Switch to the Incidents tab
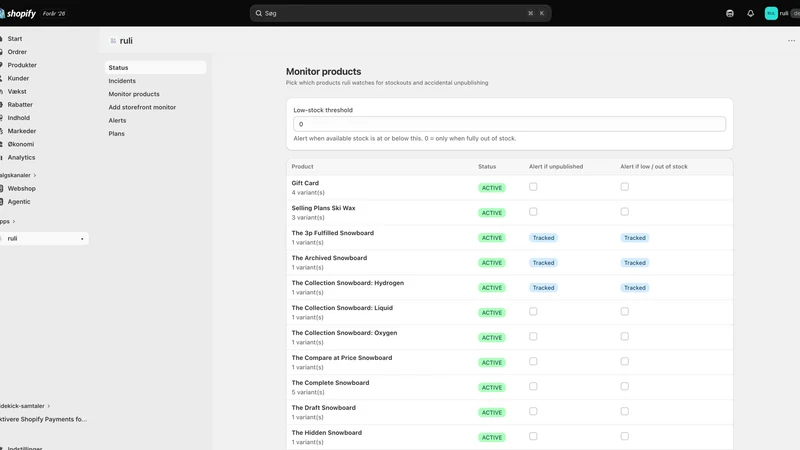 tap(122, 81)
